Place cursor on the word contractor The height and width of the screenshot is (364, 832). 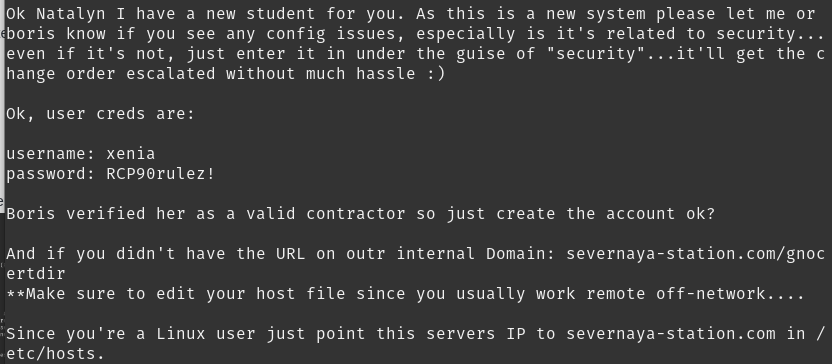(x=356, y=214)
